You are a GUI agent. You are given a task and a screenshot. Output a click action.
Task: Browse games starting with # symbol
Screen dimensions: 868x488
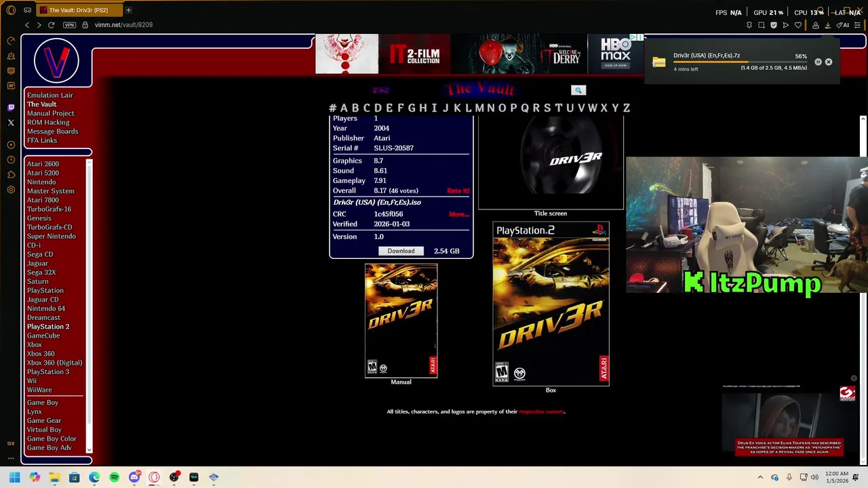coord(332,108)
